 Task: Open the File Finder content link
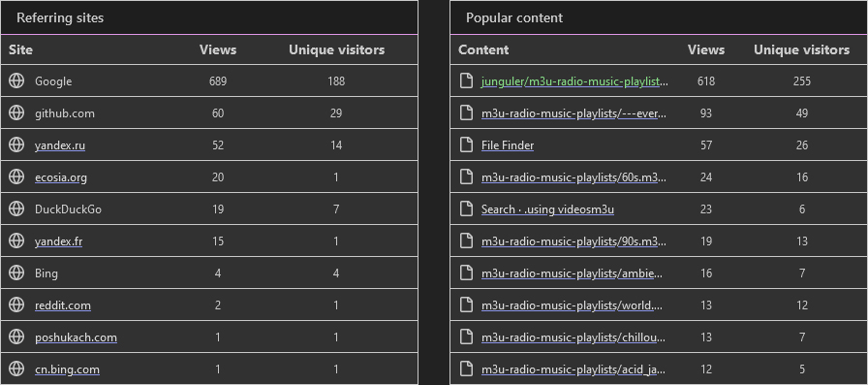(508, 145)
